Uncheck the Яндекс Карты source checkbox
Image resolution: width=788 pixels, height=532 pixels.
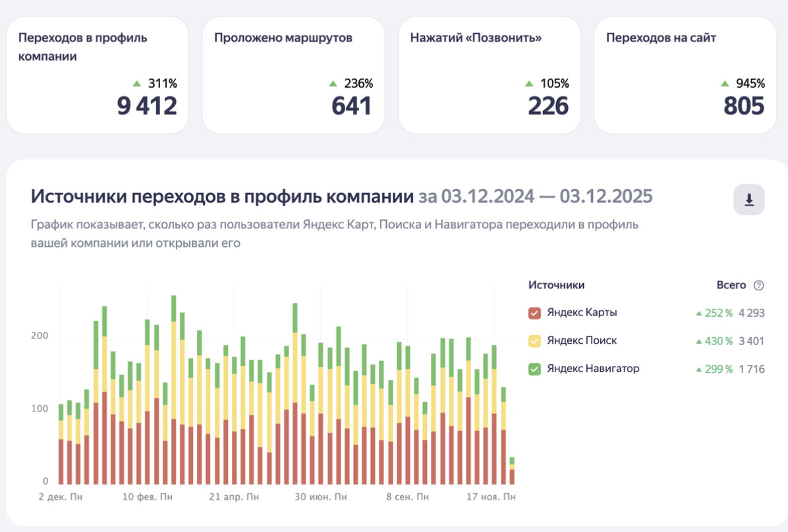click(x=534, y=313)
